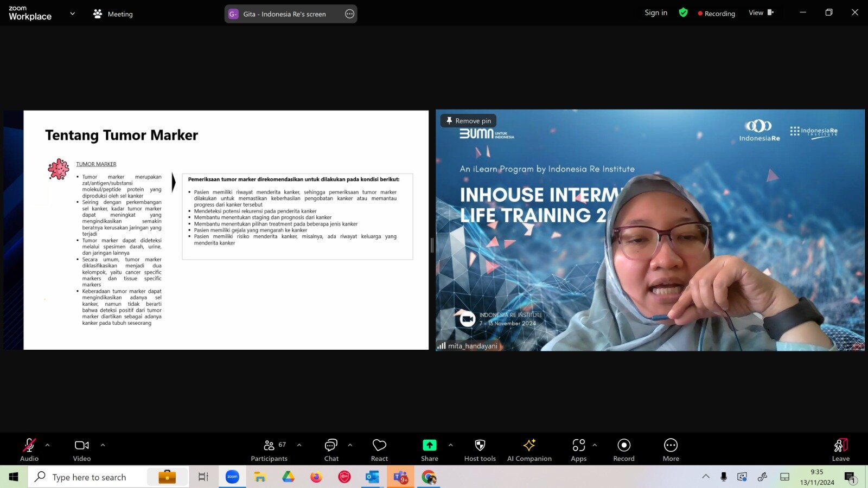This screenshot has height=488, width=868.
Task: Open the More options menu
Action: (x=671, y=450)
